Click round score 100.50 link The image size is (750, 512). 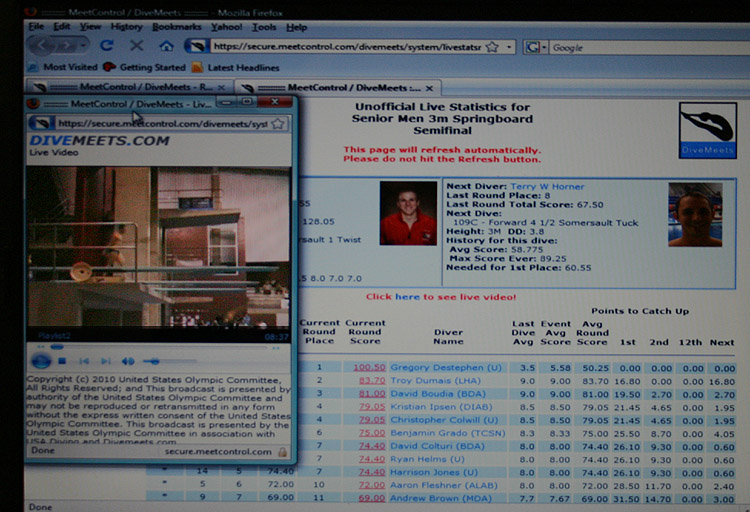point(369,367)
